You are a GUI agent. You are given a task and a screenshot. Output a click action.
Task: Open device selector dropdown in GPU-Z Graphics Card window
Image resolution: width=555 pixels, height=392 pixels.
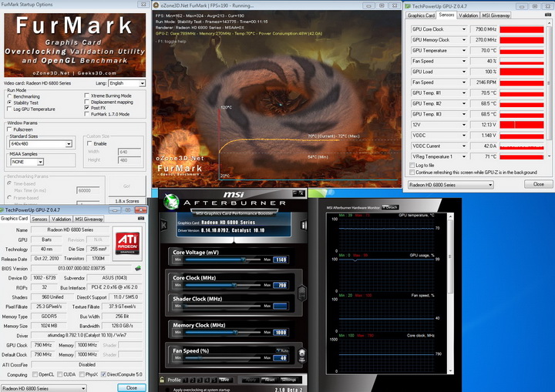pos(43,388)
